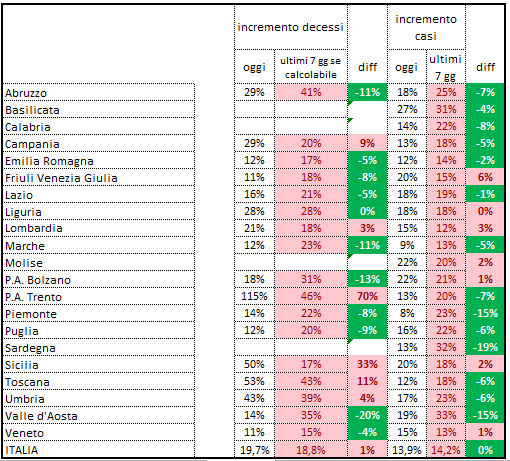Click the ITALIA 19,7% total cell
510x461 pixels.
pyautogui.click(x=254, y=450)
